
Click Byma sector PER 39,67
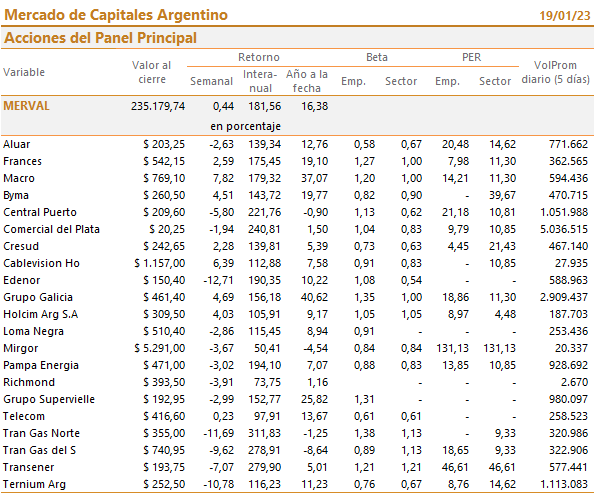click(x=502, y=195)
